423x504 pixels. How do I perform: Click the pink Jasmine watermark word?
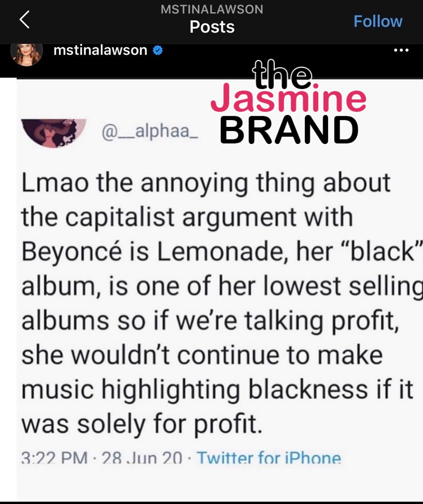(x=289, y=97)
